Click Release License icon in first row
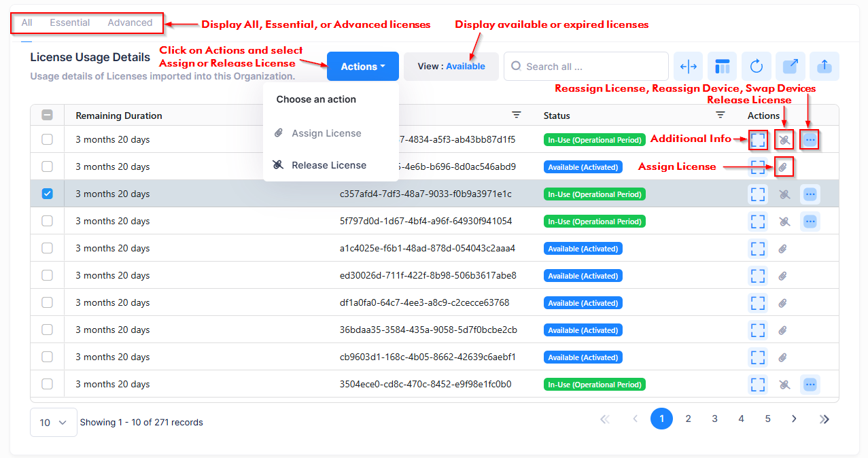Screen dimensions: 868x458 (x=784, y=140)
